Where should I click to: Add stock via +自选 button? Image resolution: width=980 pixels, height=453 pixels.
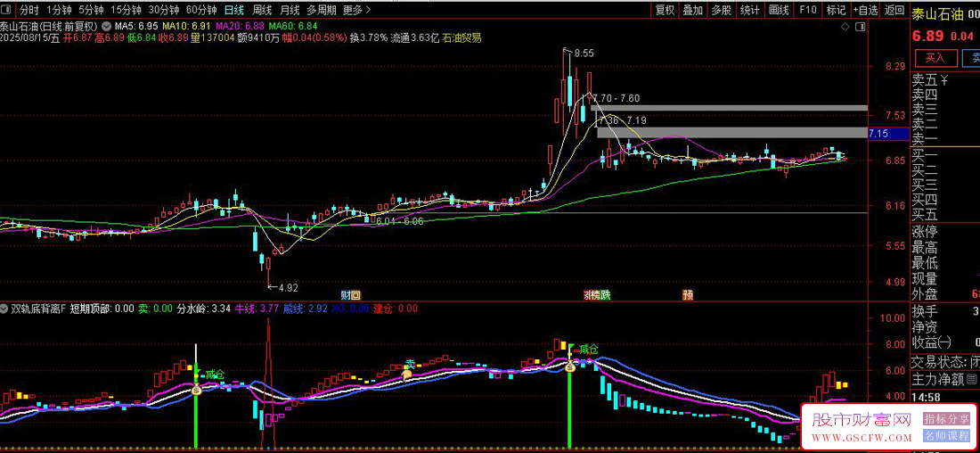(866, 10)
